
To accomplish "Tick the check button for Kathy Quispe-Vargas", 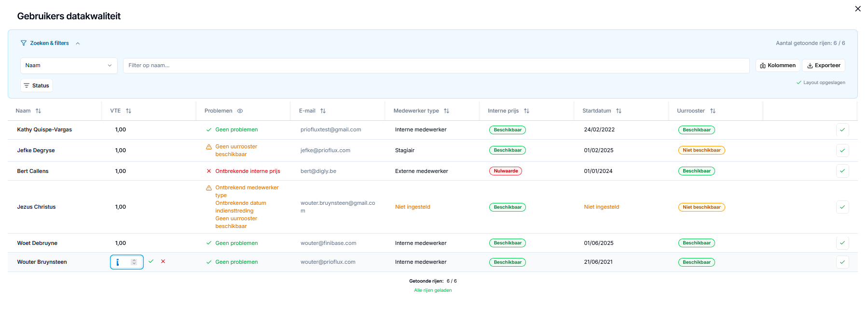I will pos(842,130).
